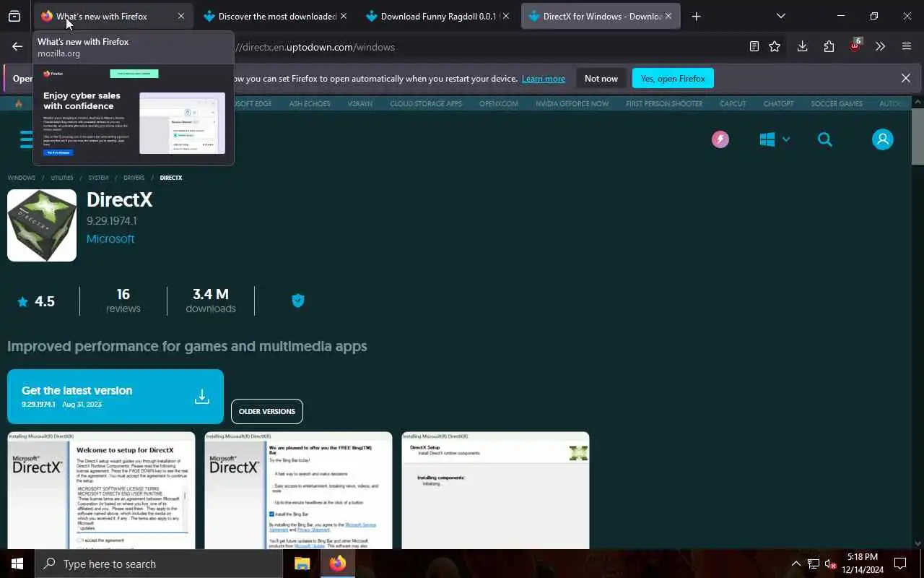Open File Explorer from taskbar
Screen dimensions: 924x578
tap(302, 564)
